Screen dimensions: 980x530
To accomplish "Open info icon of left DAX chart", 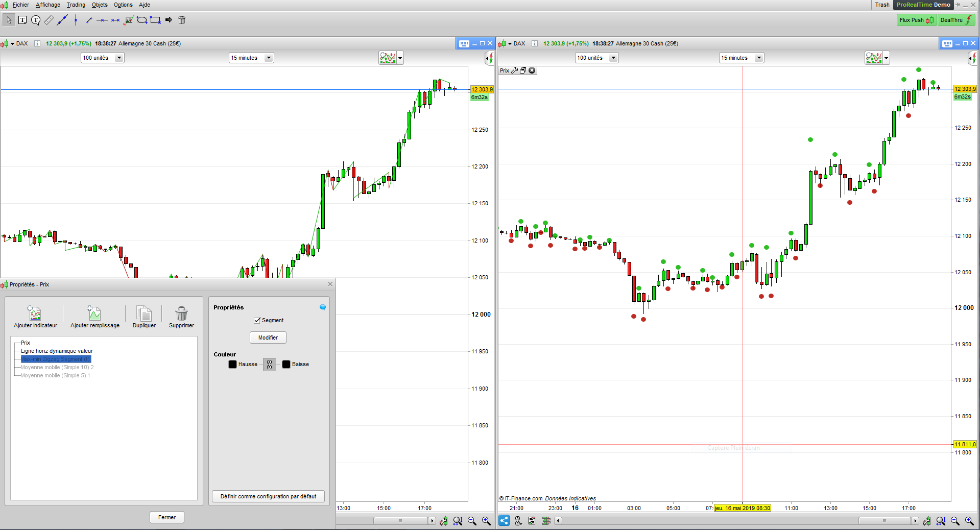I will pos(37,43).
